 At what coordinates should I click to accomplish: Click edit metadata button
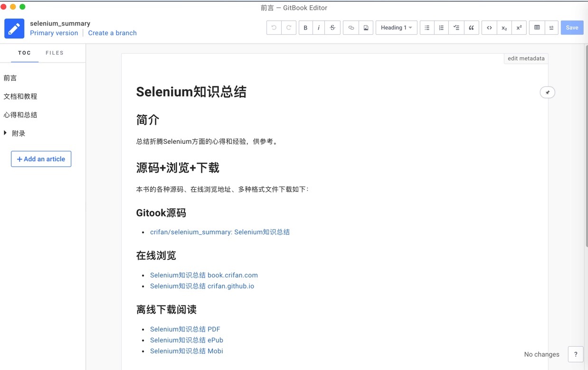(526, 58)
